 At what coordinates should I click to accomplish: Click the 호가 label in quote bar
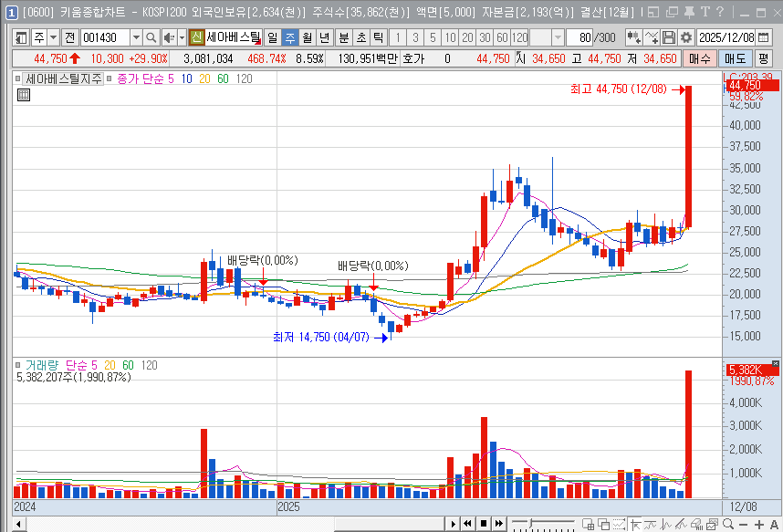coord(413,58)
